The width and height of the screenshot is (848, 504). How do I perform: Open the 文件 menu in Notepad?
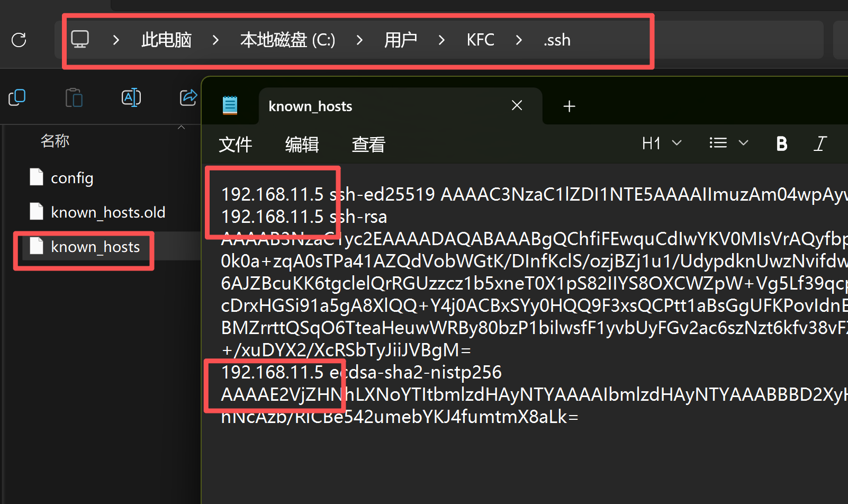236,145
